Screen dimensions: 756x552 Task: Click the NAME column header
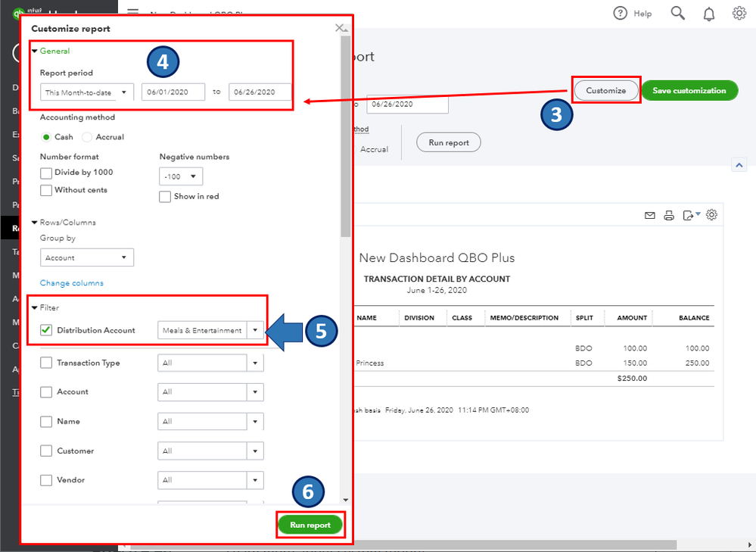coord(367,318)
